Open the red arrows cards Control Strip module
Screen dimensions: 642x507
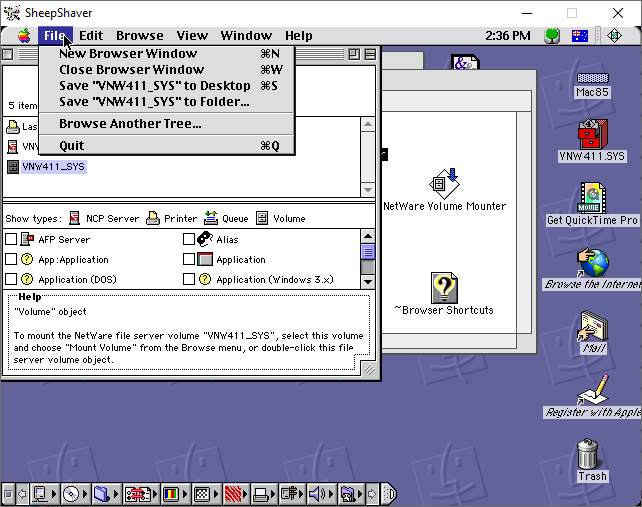pos(141,494)
